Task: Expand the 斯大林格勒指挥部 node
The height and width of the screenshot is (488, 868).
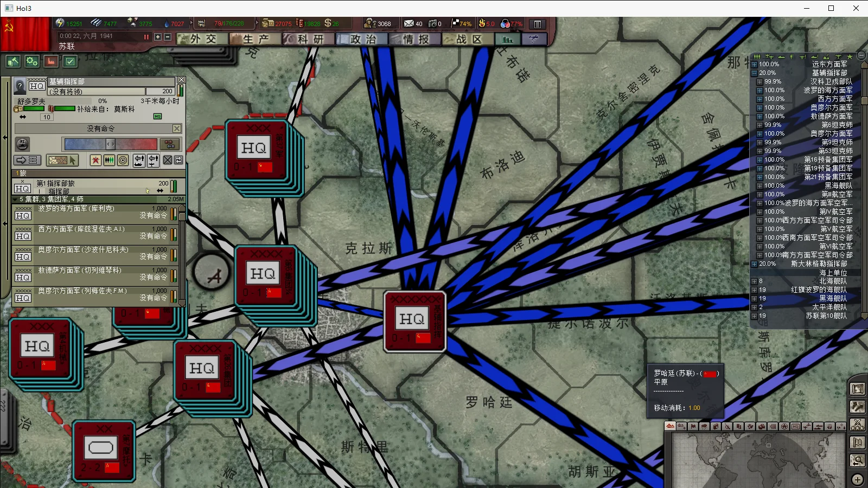Action: pyautogui.click(x=754, y=264)
